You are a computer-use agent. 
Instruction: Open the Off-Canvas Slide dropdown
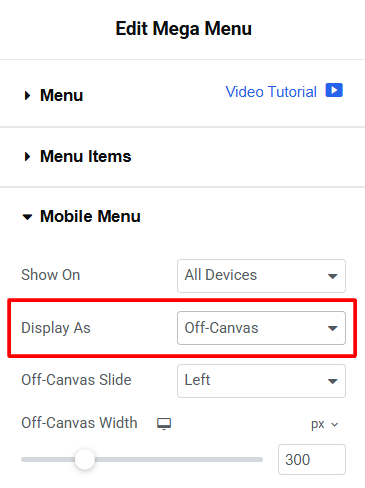(261, 381)
